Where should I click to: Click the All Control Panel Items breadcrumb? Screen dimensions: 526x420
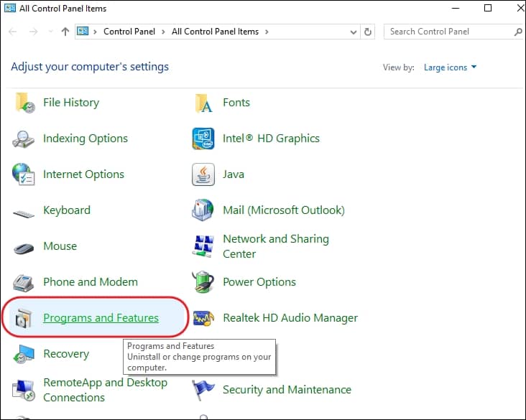(x=215, y=32)
